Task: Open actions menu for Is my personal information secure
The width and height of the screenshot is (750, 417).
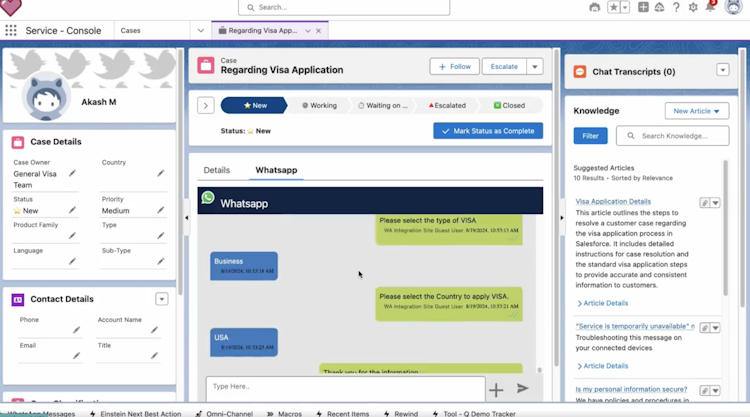Action: (x=715, y=391)
